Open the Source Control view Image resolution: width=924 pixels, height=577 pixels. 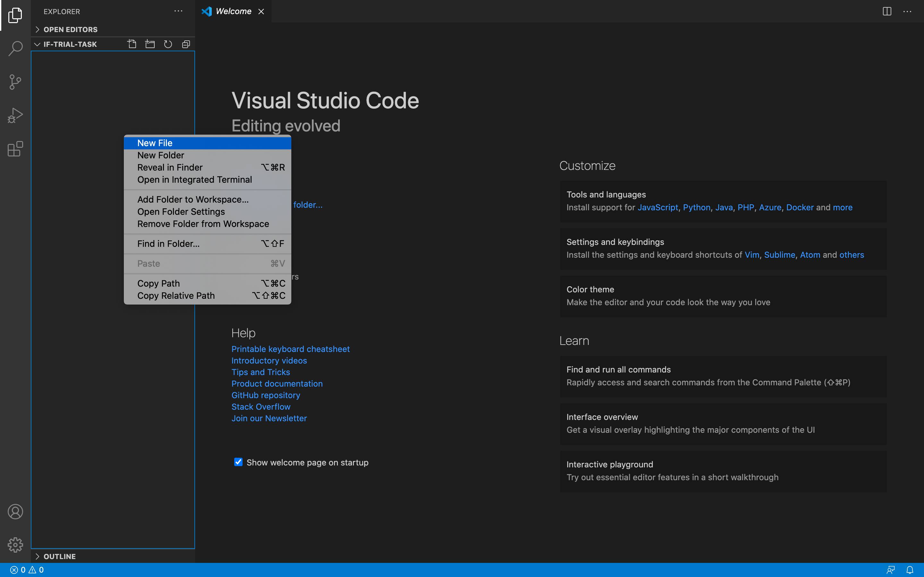coord(15,82)
